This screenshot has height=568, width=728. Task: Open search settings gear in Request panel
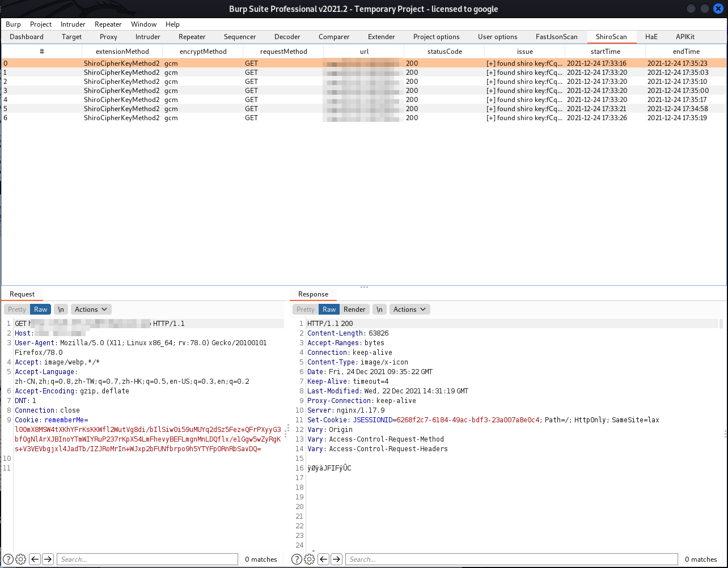21,559
